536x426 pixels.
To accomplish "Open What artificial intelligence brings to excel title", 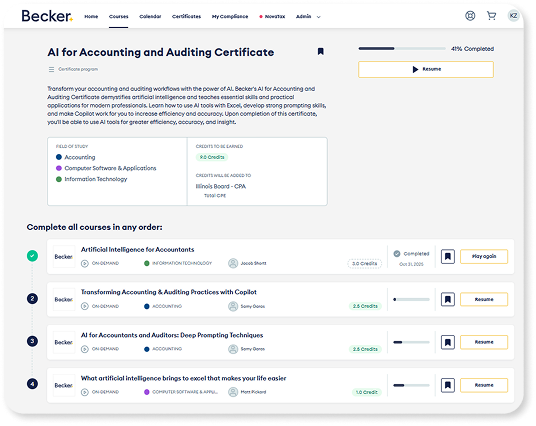I will pyautogui.click(x=183, y=378).
